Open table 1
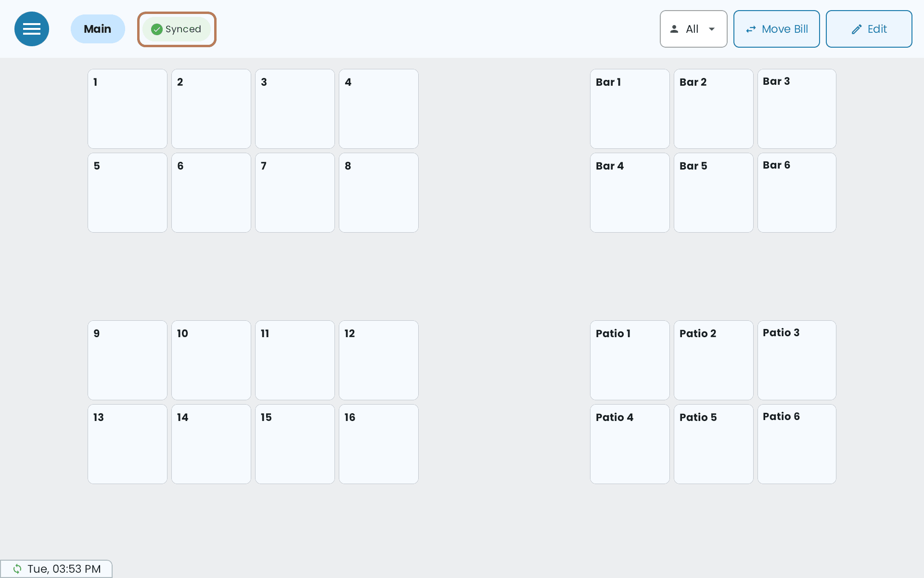 tap(128, 109)
